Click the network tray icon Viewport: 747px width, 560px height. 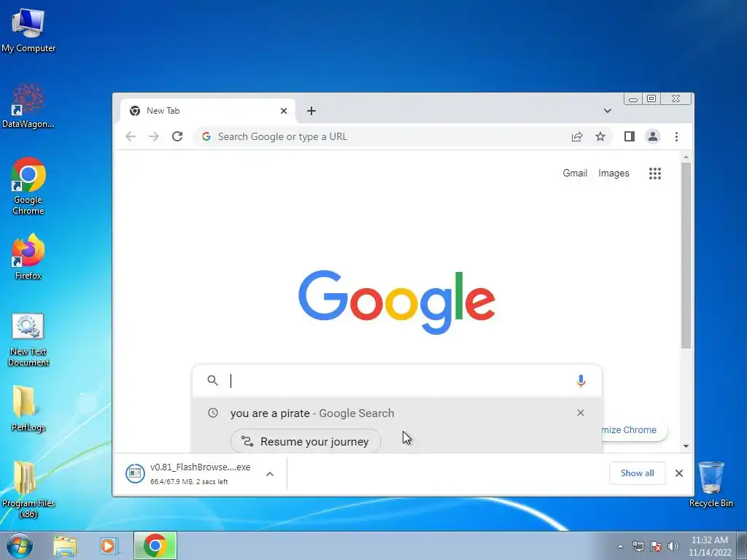pyautogui.click(x=638, y=546)
